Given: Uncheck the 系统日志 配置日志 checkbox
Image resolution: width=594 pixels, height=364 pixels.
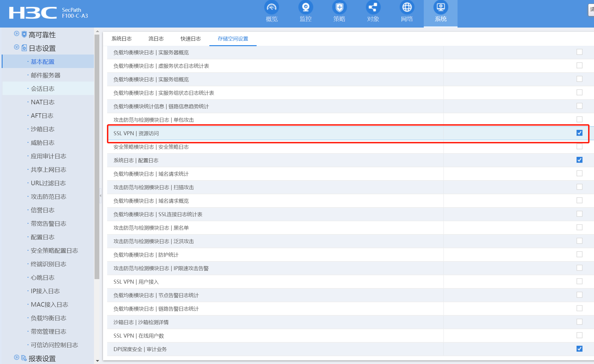Looking at the screenshot, I should click(579, 160).
